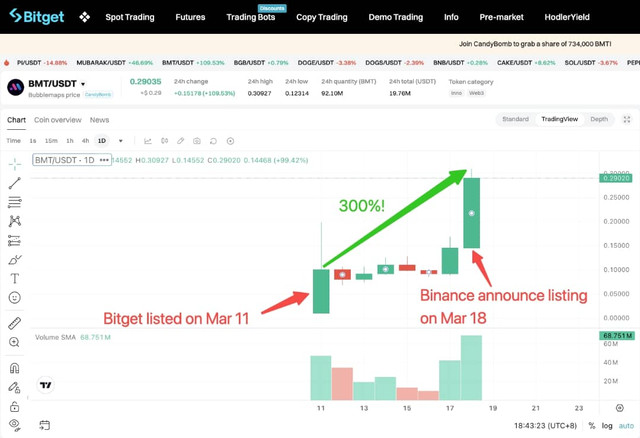Toggle the magnet snap mode
The width and height of the screenshot is (640, 438).
(15, 368)
